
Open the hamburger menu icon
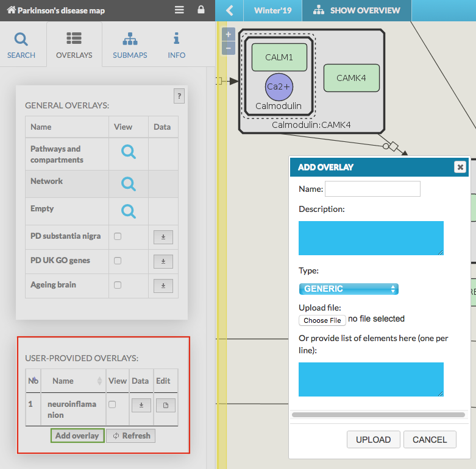pos(179,10)
